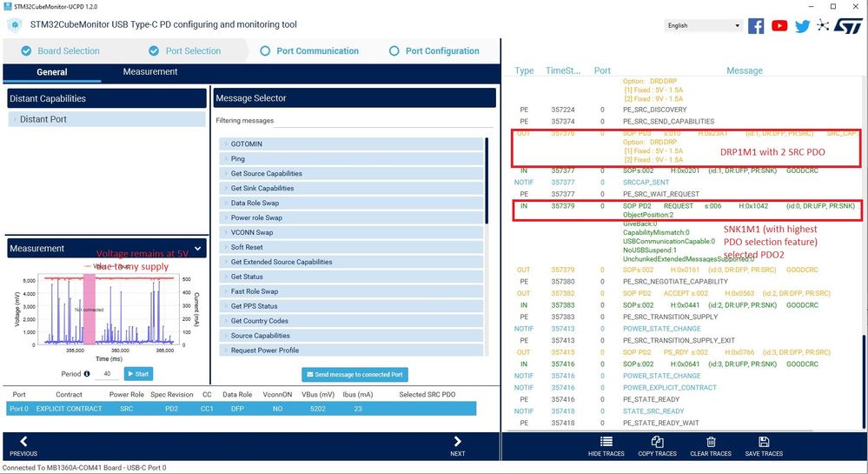The image size is (868, 474).
Task: Expand the Fast Role Swap message
Action: (x=352, y=291)
